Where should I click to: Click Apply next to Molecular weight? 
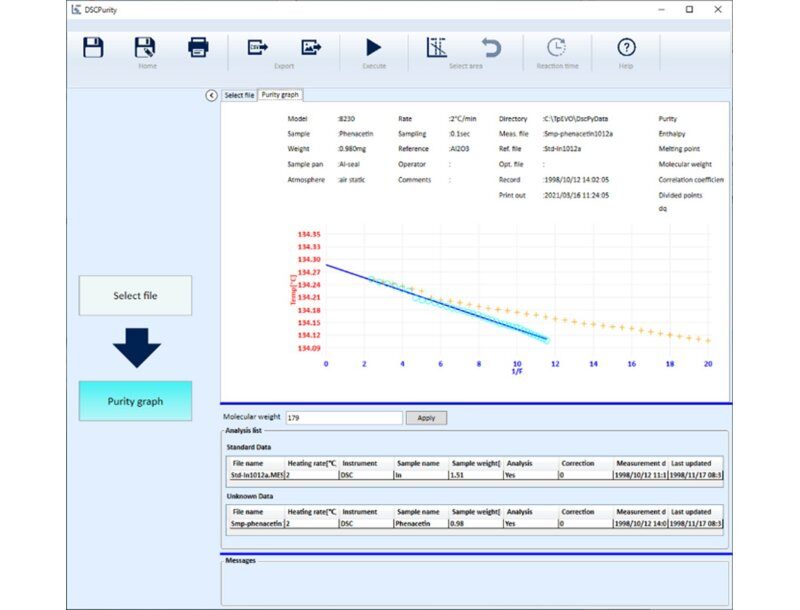[426, 418]
